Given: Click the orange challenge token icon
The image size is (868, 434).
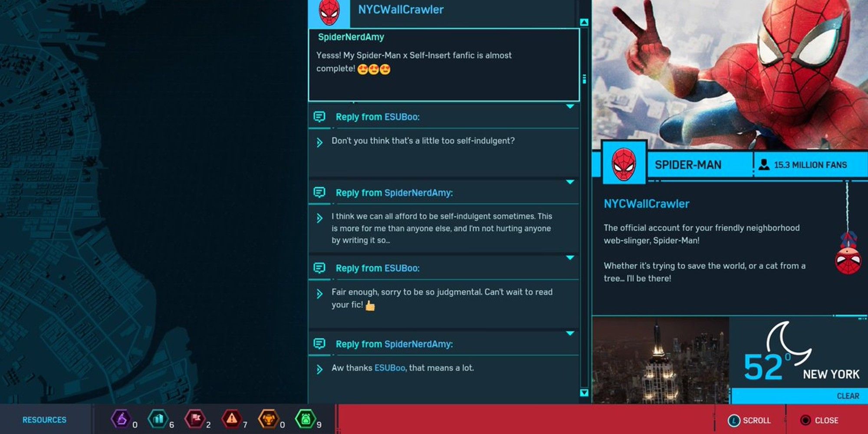Looking at the screenshot, I should [x=268, y=419].
